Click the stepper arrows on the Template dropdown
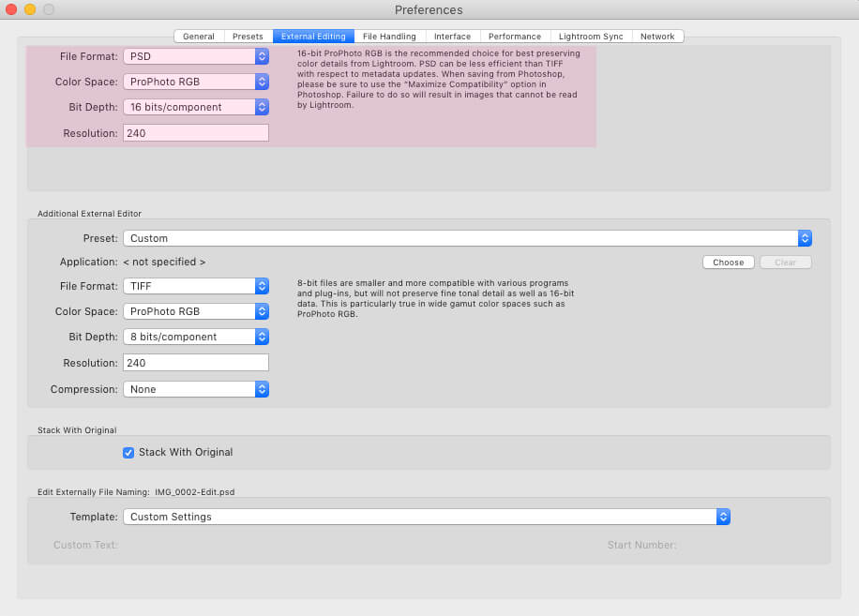Viewport: 859px width, 616px height. click(x=723, y=516)
